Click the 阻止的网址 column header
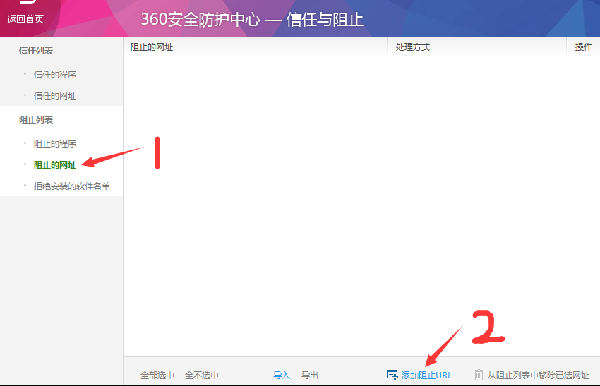 152,47
